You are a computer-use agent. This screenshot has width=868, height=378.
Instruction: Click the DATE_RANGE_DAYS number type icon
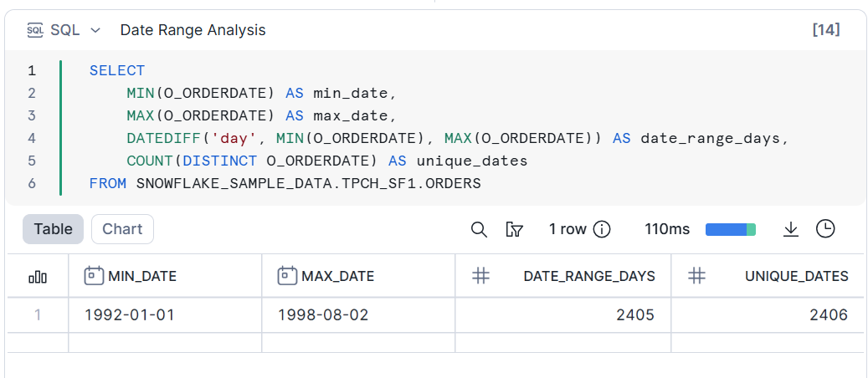480,276
